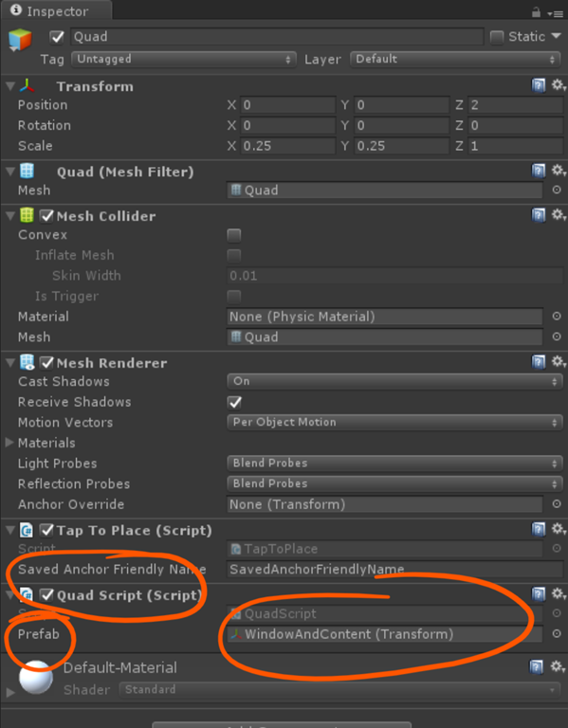Click the Mesh Collider gear menu icon
The width and height of the screenshot is (568, 728).
[558, 215]
